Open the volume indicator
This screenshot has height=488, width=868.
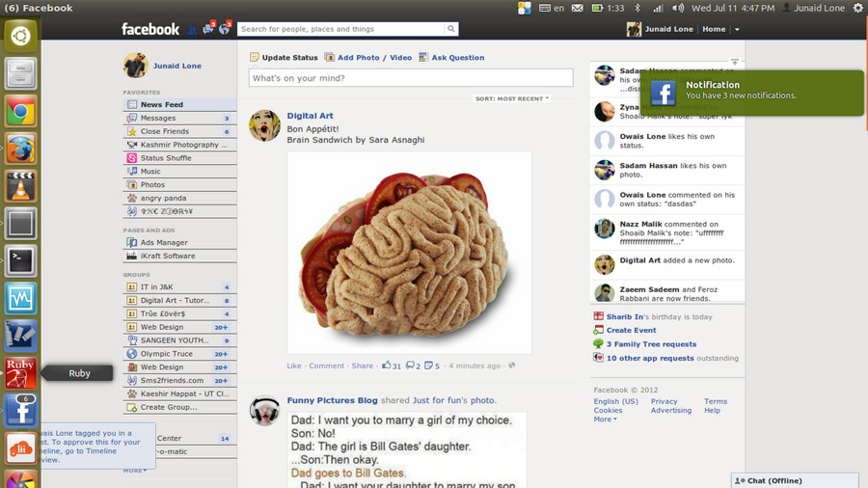click(x=678, y=8)
